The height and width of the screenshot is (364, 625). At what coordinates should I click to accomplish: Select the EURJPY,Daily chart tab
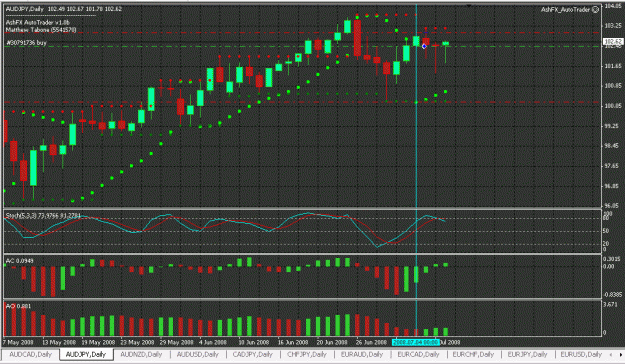pos(527,354)
